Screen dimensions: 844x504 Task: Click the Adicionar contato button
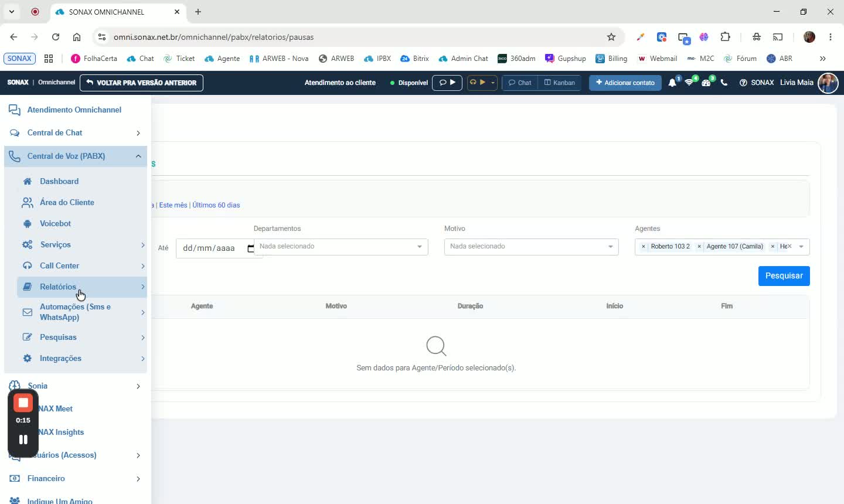(x=625, y=83)
